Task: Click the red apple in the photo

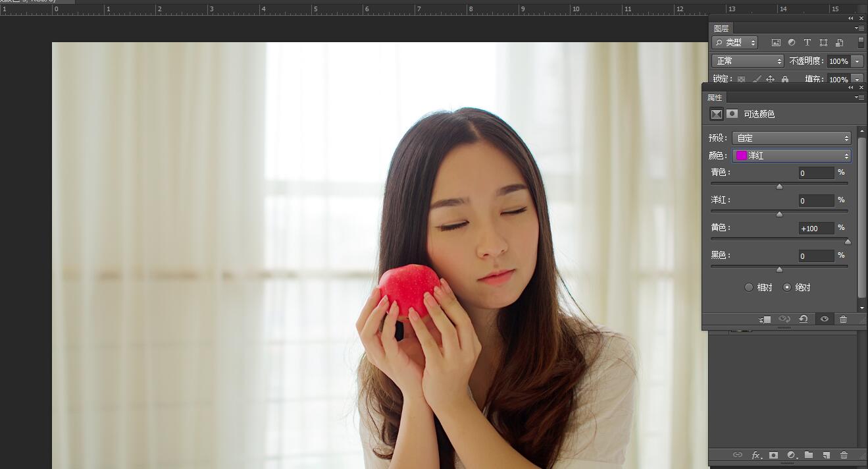Action: click(x=409, y=290)
